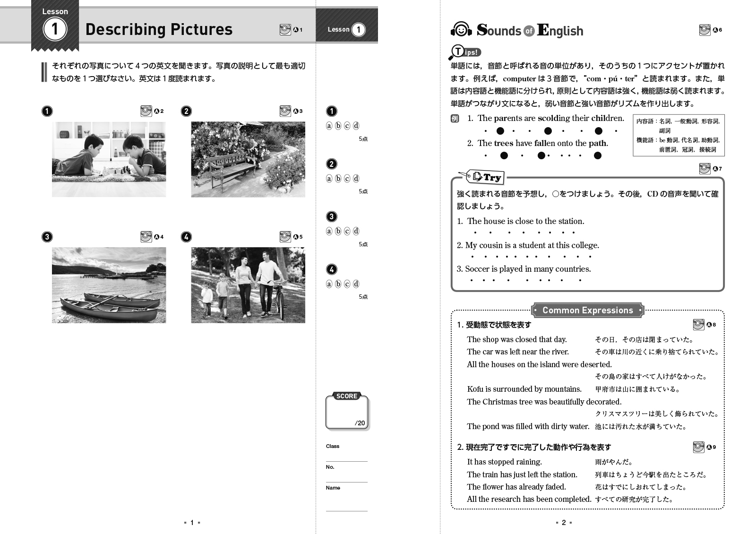756x534 pixels.
Task: Select answer d for question 4
Action: point(356,284)
